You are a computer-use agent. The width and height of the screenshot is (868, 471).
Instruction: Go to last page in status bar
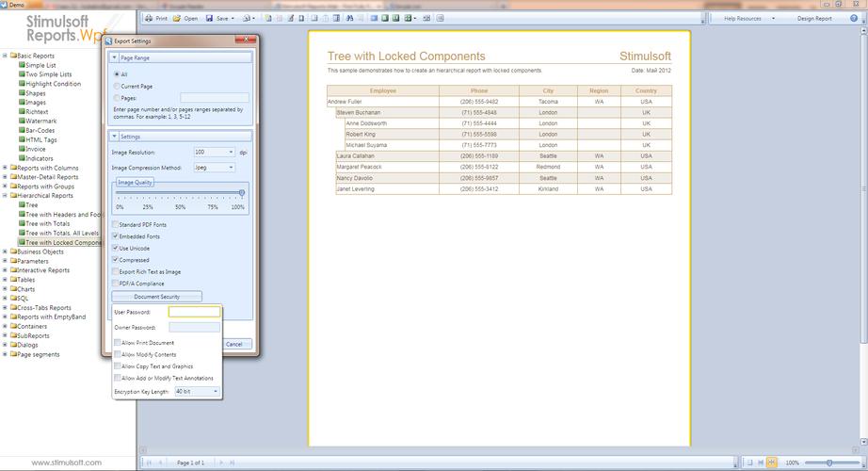pos(233,463)
